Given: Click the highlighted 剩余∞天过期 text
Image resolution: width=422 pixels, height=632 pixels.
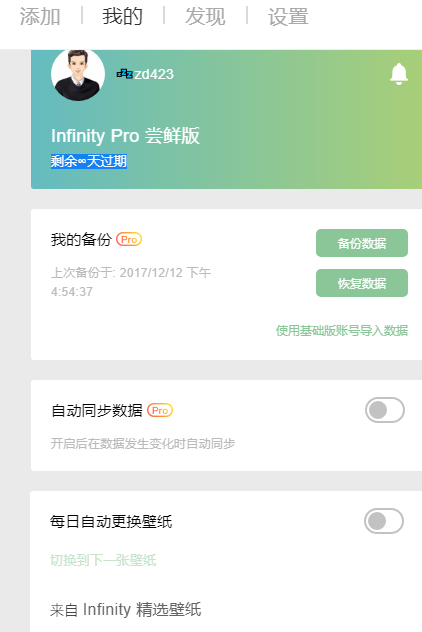Looking at the screenshot, I should 89,161.
